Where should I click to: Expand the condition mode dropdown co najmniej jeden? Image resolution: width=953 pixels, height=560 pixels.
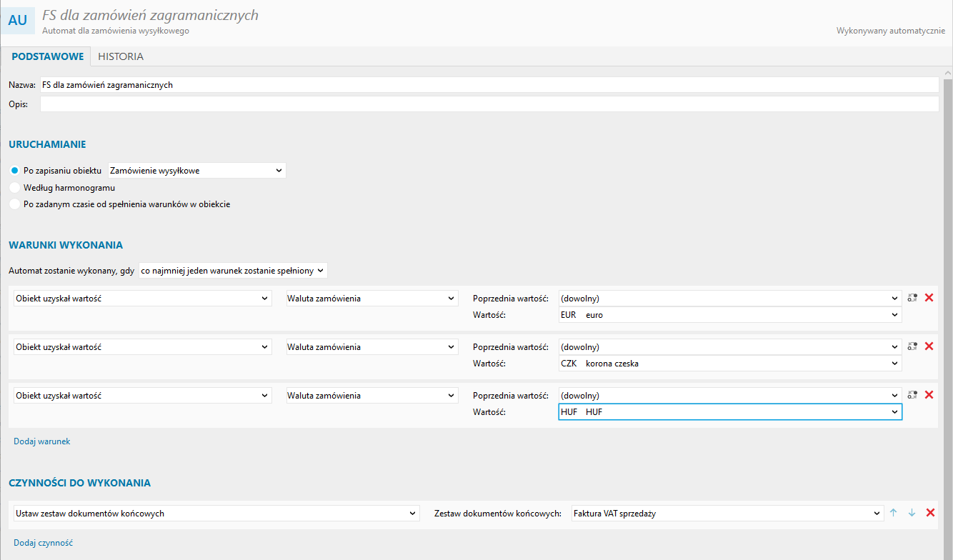(x=233, y=271)
